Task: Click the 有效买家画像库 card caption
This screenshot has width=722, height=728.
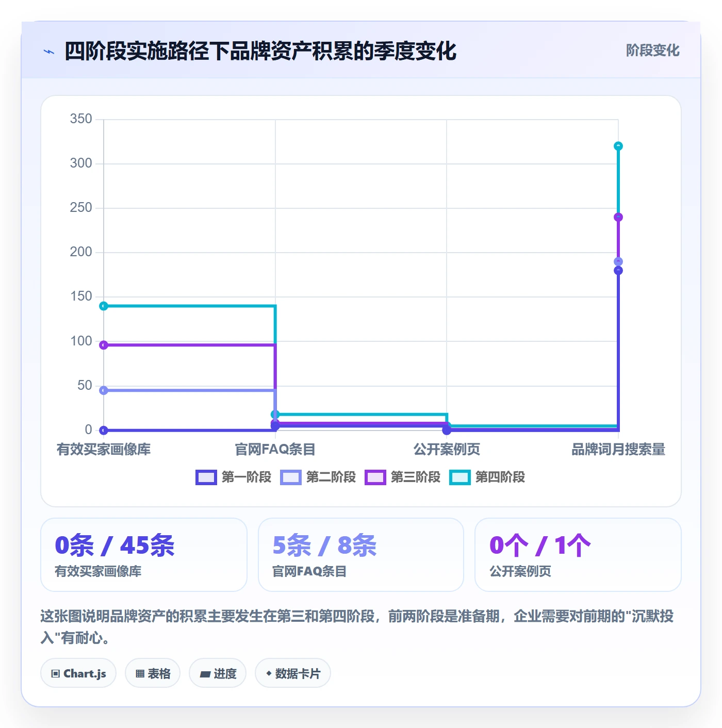Action: coord(98,571)
